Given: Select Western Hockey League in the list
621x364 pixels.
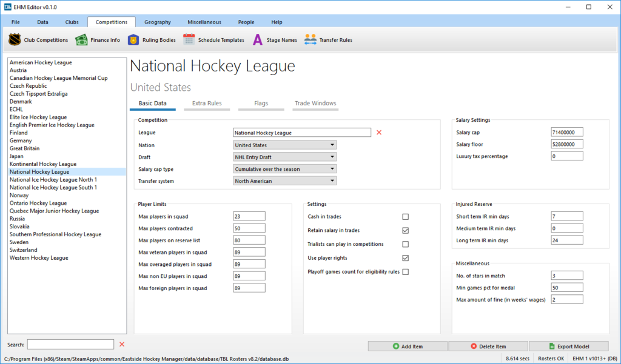Looking at the screenshot, I should [67, 257].
